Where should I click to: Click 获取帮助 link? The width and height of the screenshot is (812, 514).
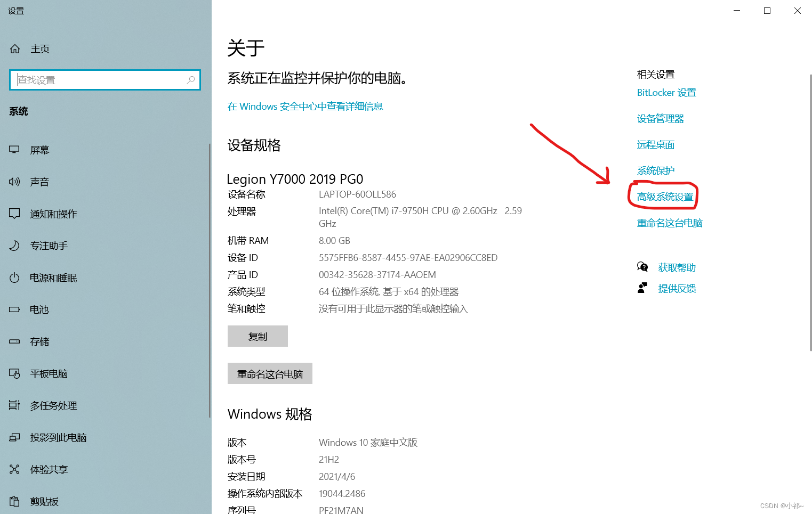click(677, 267)
